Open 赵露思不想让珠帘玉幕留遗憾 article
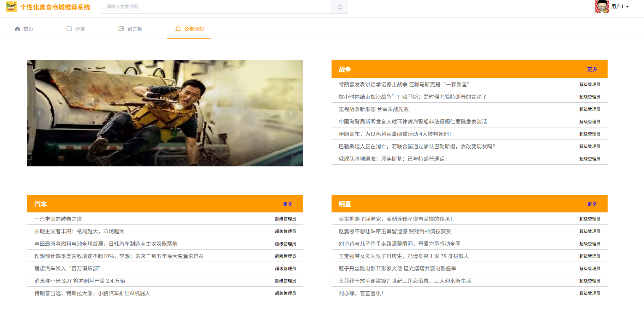 [x=395, y=231]
